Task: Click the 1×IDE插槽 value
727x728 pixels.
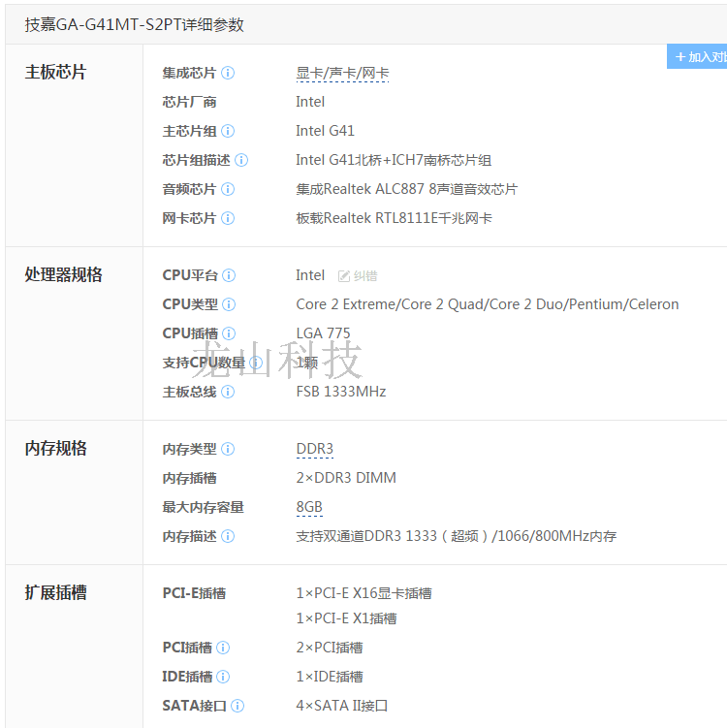Action: tap(330, 677)
